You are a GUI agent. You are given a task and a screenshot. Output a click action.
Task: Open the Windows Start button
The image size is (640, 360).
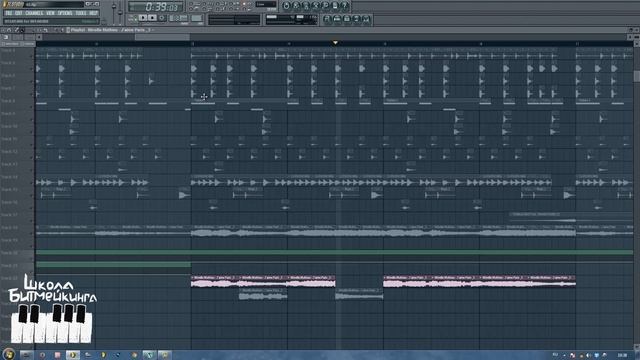pyautogui.click(x=9, y=354)
